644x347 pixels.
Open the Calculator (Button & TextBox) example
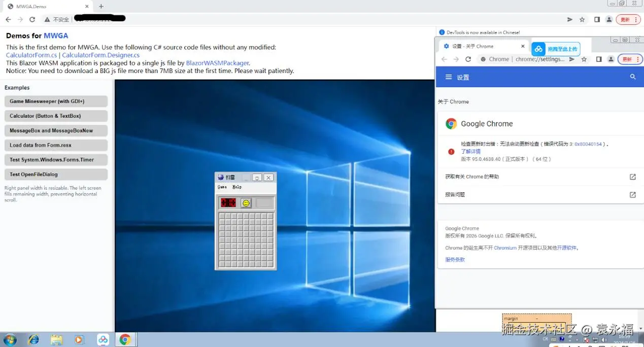[56, 116]
